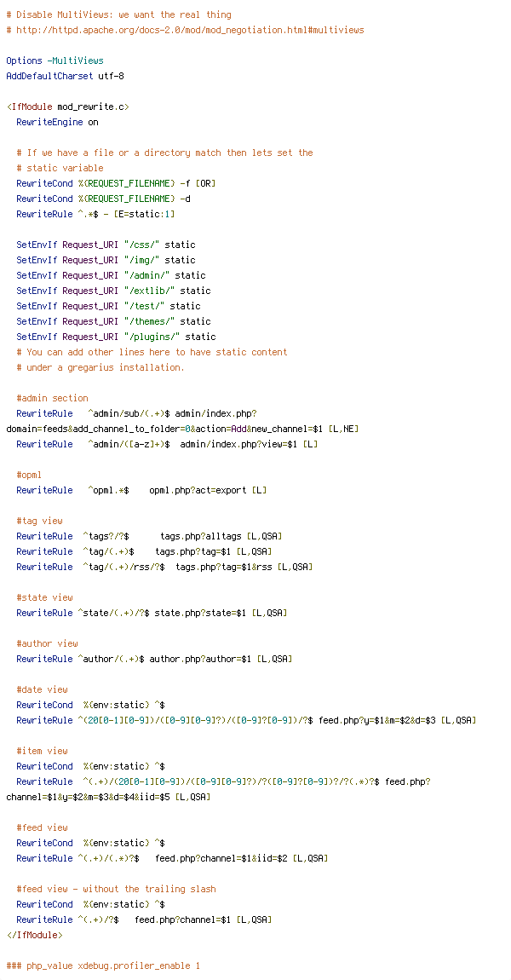Click the state.php?state=$1 rewrite rule
Viewport: 511px width, 980px height.
(152, 613)
